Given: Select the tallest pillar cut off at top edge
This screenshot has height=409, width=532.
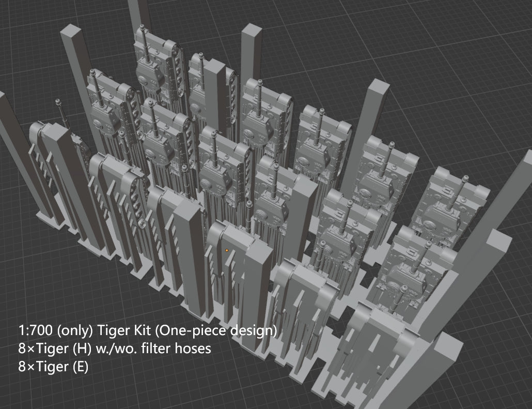Looking at the screenshot, I should pos(138,13).
